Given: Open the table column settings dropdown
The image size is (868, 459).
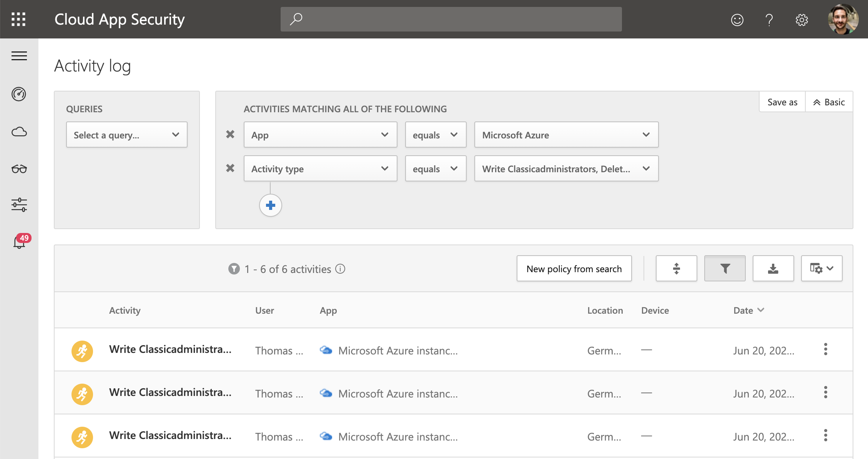Looking at the screenshot, I should [821, 268].
